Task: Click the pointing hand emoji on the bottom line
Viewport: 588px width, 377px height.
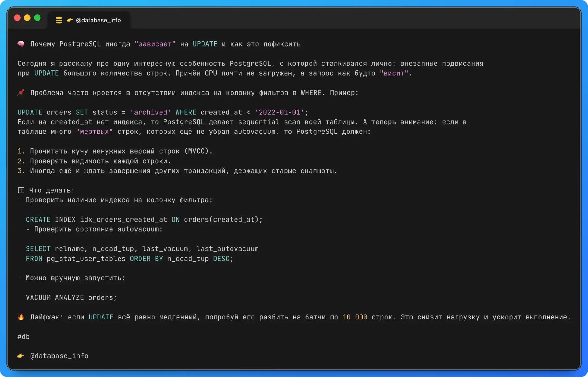Action: [21, 356]
